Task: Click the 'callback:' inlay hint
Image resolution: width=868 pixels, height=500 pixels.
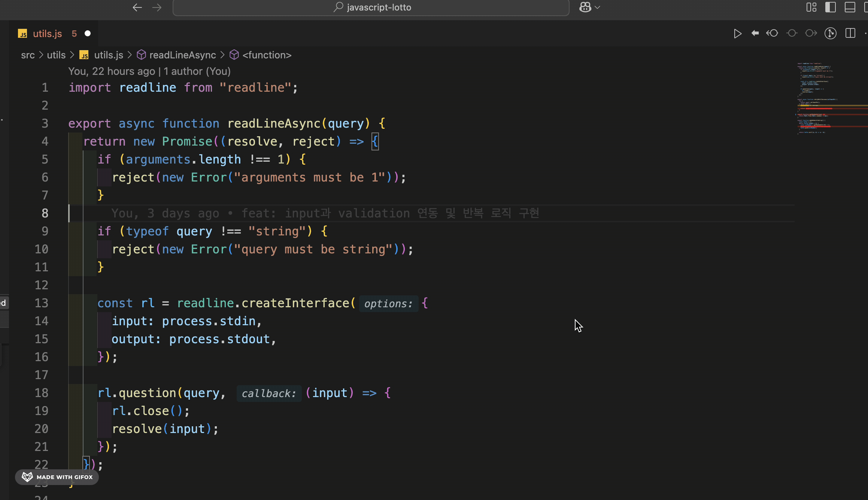Action: pyautogui.click(x=269, y=393)
